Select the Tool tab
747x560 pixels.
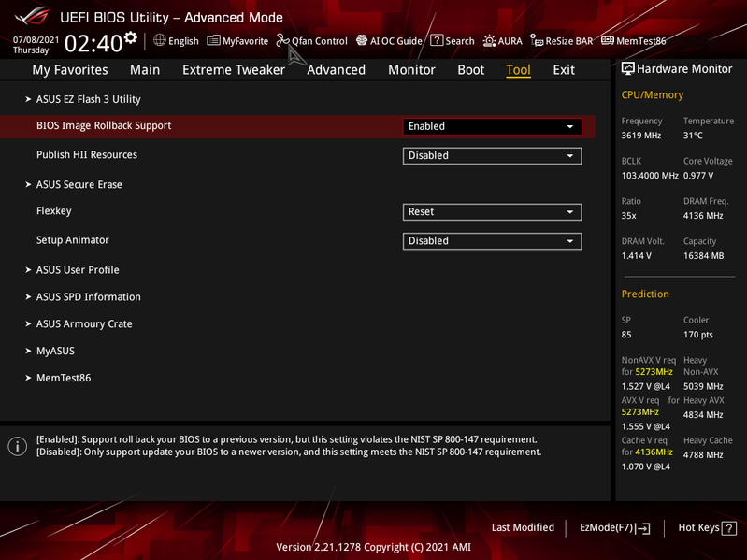(x=518, y=70)
